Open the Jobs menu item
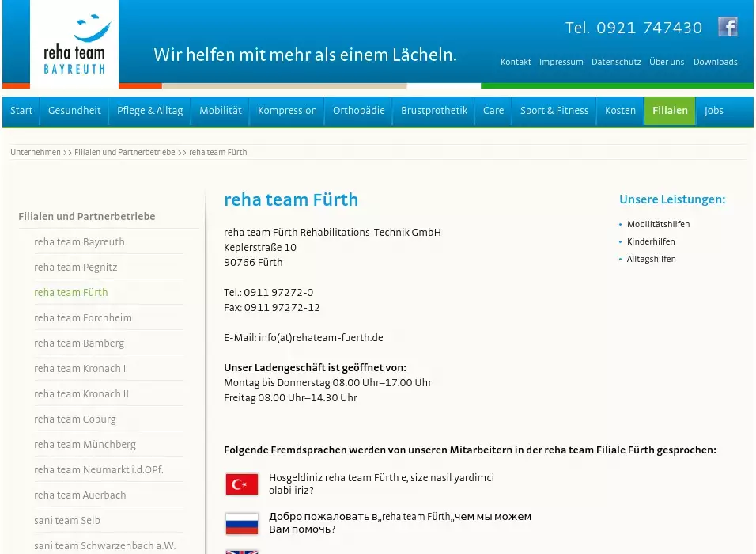 [713, 111]
